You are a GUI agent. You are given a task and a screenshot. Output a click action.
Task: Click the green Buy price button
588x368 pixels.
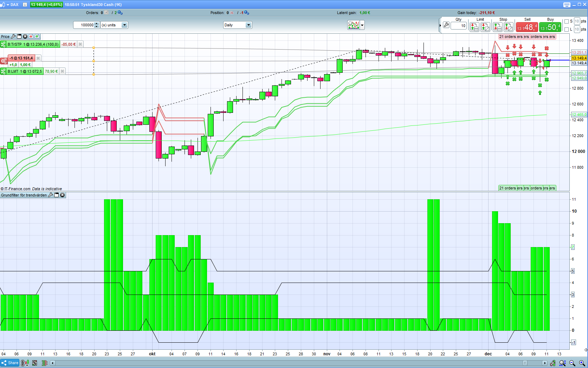pyautogui.click(x=550, y=27)
